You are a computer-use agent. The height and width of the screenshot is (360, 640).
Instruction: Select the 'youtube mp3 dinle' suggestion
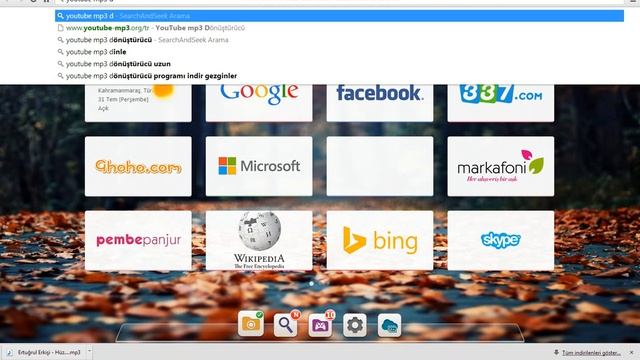[340, 52]
